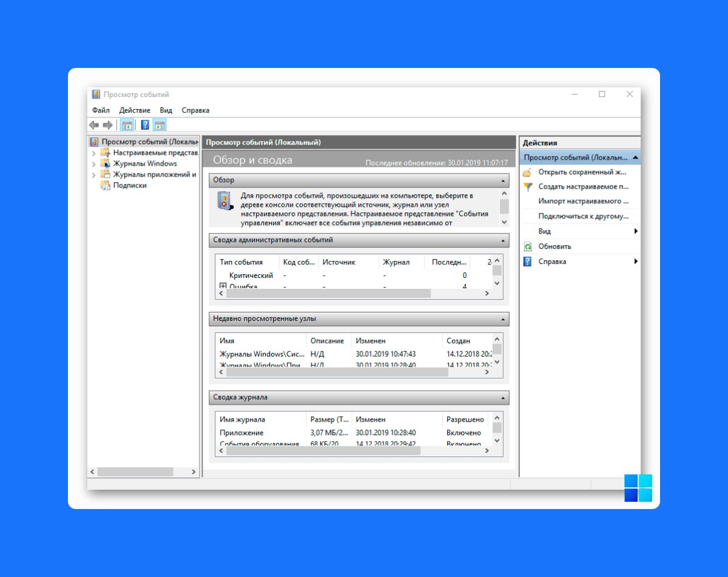Open the Справка menu in menu bar
Image resolution: width=728 pixels, height=577 pixels.
click(195, 110)
